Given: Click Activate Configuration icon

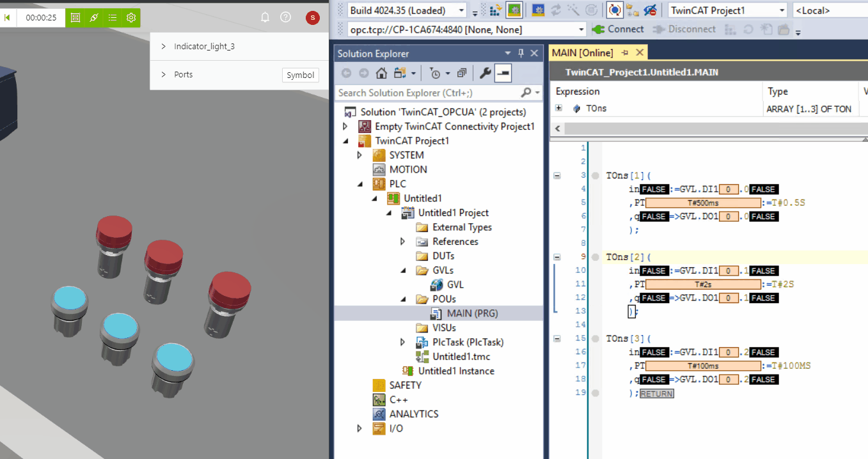Looking at the screenshot, I should coord(496,10).
